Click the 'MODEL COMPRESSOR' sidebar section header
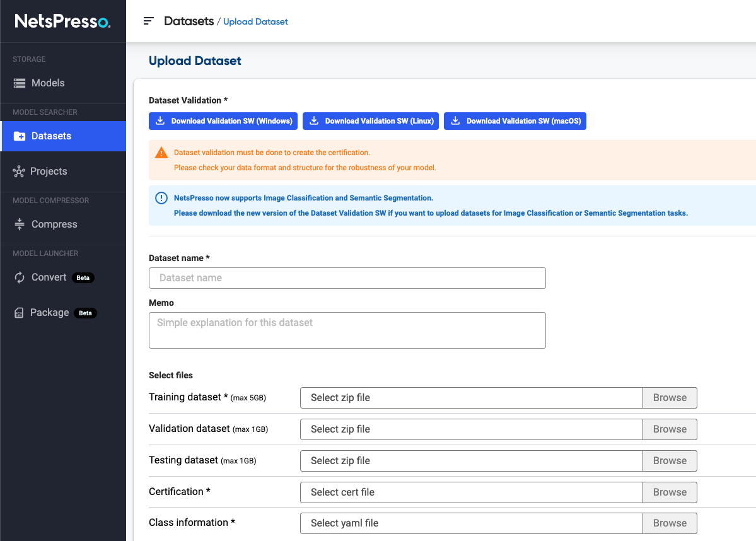The height and width of the screenshot is (541, 756). pyautogui.click(x=50, y=201)
